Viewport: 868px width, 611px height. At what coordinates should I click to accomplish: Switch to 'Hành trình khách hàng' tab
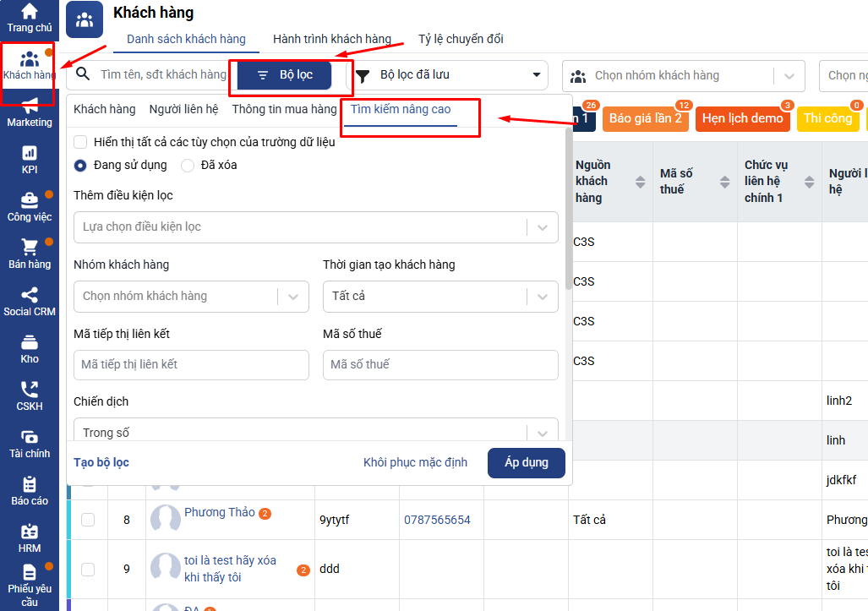tap(331, 39)
